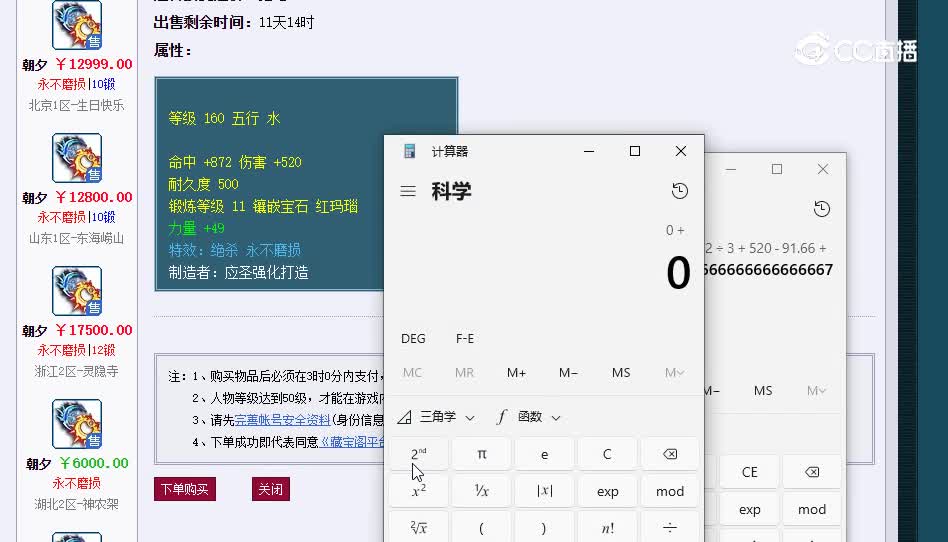948x542 pixels.
Task: Select the 朝夕 item priced ¥6000.00
Action: click(77, 424)
